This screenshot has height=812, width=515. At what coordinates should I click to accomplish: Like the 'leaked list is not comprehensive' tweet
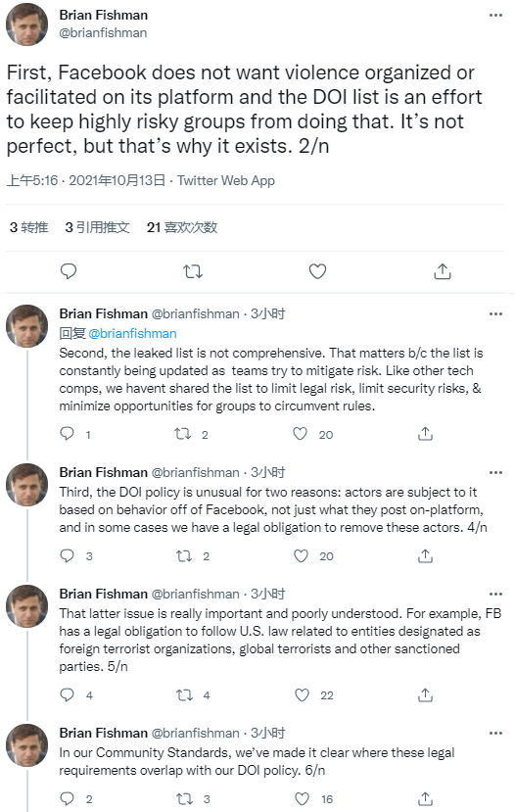click(301, 434)
